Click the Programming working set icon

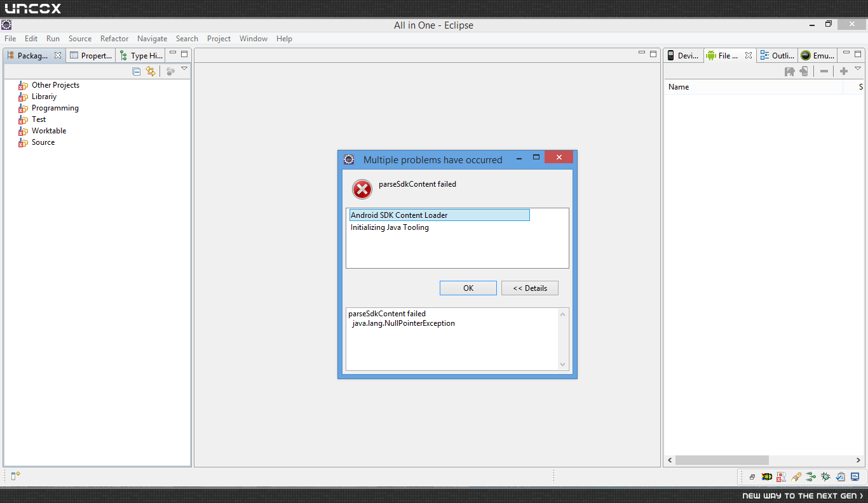tap(24, 108)
